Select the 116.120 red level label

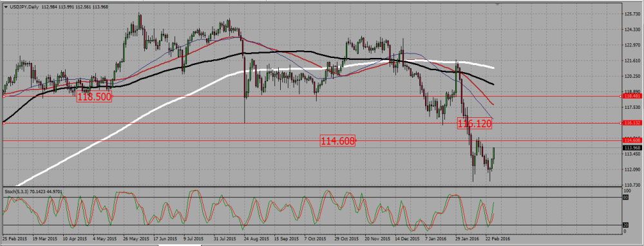point(475,124)
